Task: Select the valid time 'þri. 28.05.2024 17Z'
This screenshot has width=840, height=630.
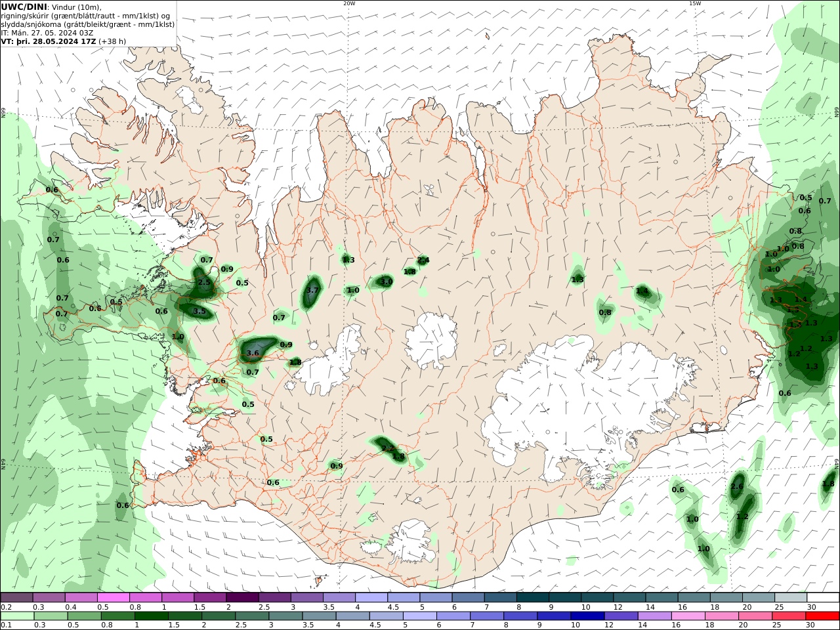Action: [56, 41]
